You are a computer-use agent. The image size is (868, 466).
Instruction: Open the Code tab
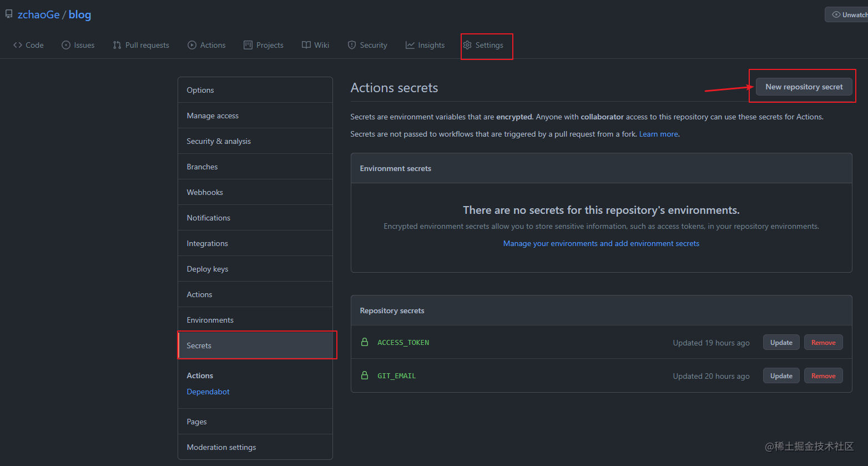tap(28, 45)
